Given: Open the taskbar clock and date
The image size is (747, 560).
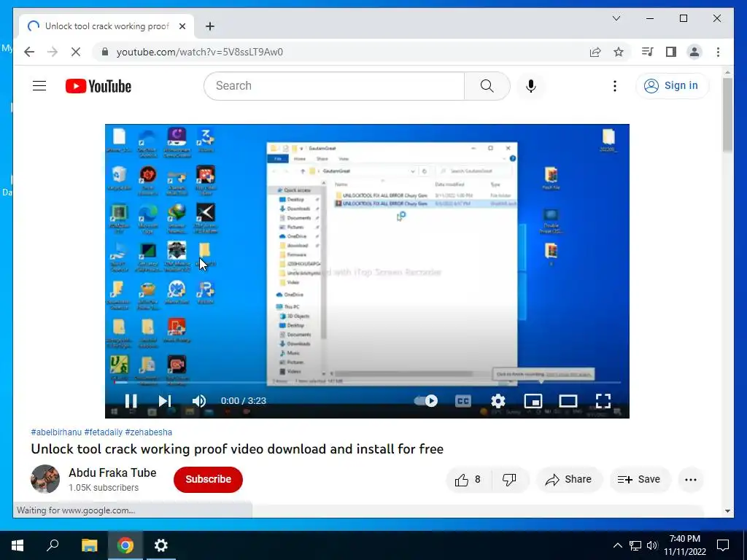Looking at the screenshot, I should [684, 545].
